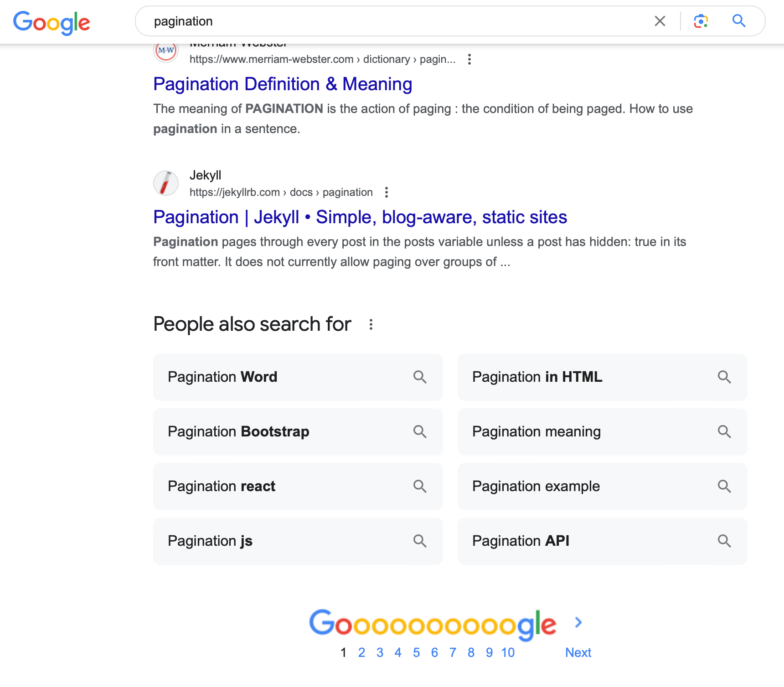Clear the search box with X icon
The width and height of the screenshot is (784, 687).
[660, 21]
